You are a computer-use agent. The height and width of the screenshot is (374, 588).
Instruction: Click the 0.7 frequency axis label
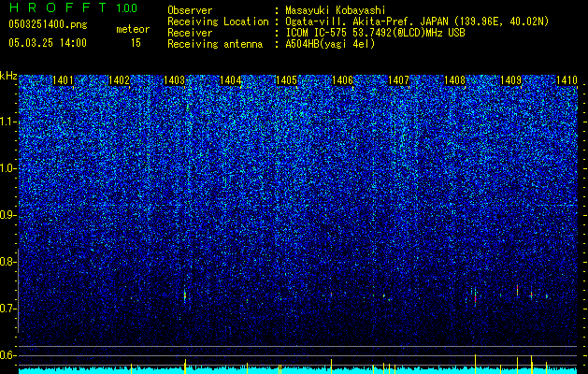click(7, 309)
